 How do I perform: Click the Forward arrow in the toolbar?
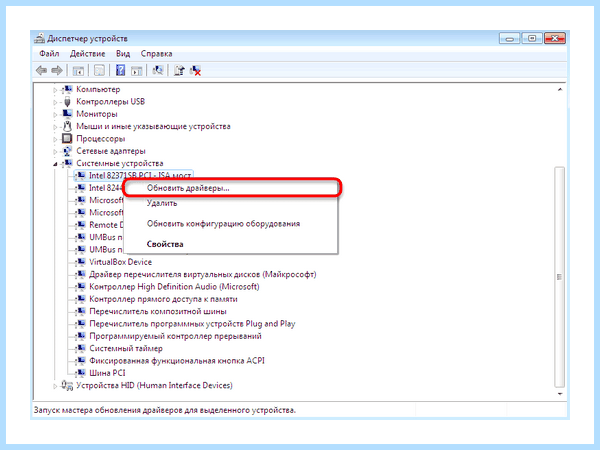[x=57, y=70]
